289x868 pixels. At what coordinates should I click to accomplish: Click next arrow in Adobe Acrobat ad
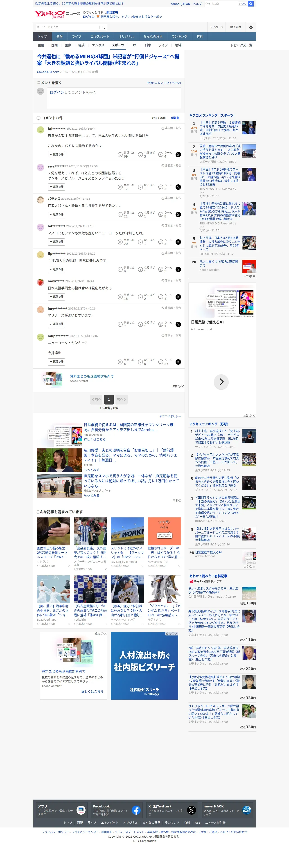(x=221, y=382)
